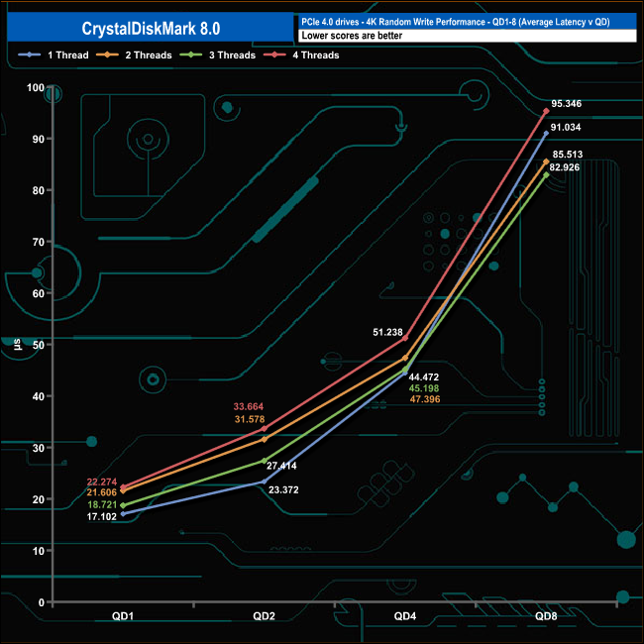644x644 pixels.
Task: Select the 33.664 data label
Action: click(x=249, y=406)
